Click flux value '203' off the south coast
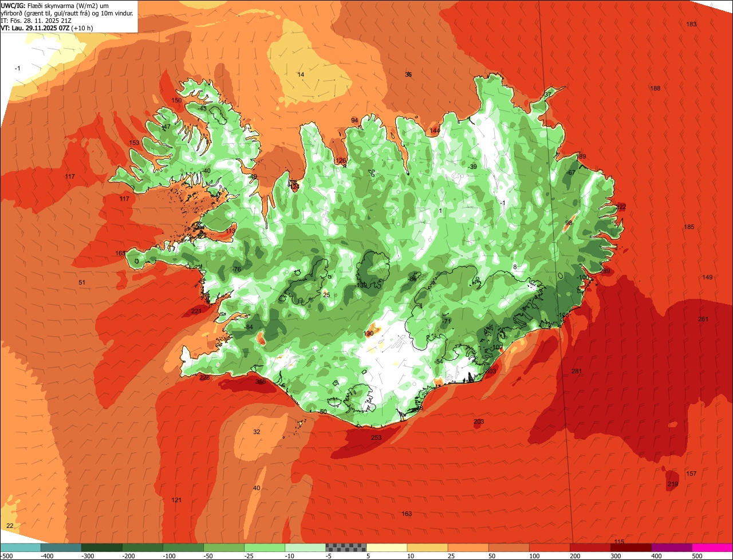The height and width of the screenshot is (560, 733). coord(479,421)
